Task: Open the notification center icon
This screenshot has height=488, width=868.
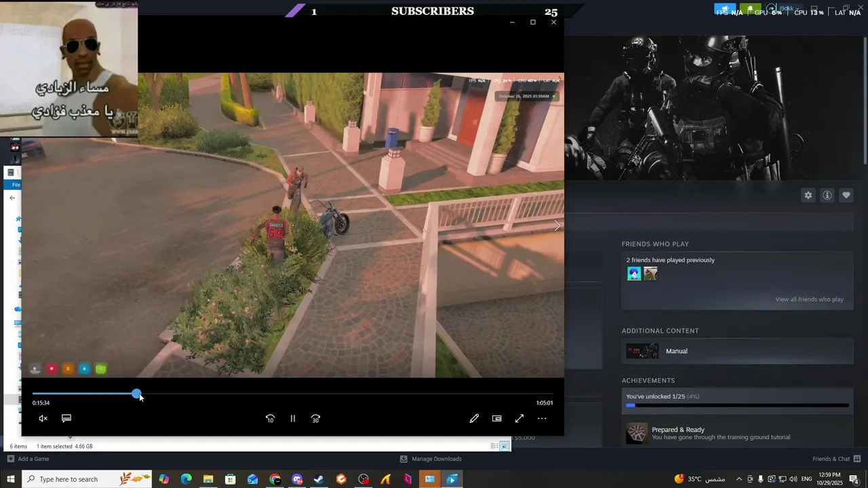Action: click(854, 479)
